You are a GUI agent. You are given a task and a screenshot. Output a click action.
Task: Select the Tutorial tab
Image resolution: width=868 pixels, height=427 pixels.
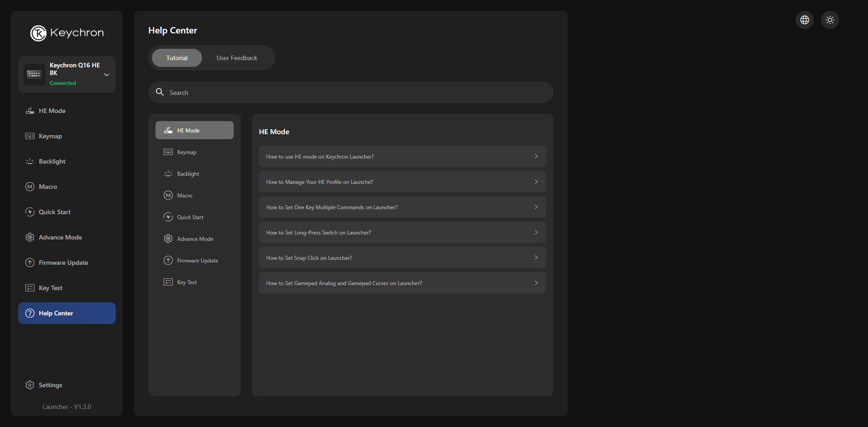(x=177, y=58)
